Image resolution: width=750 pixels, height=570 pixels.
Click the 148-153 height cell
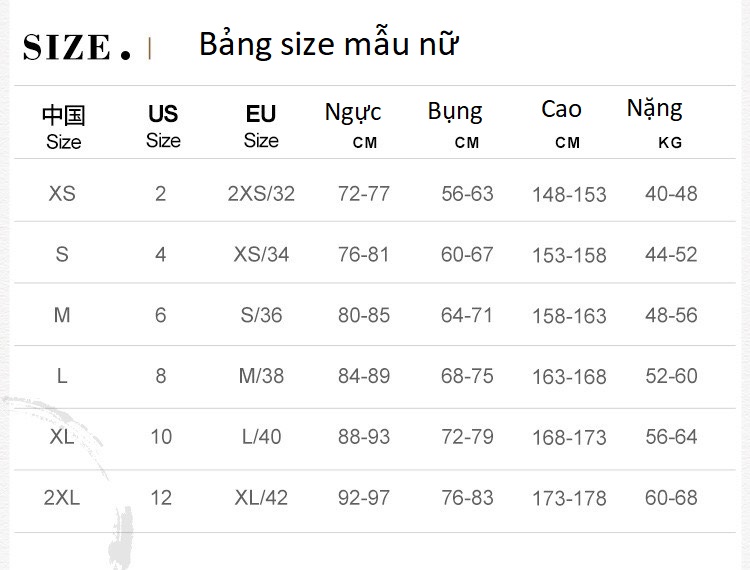(x=569, y=194)
